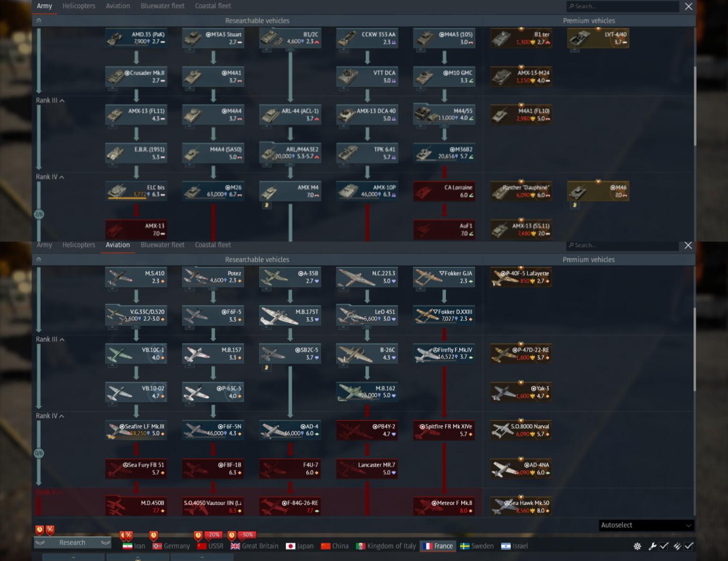728x561 pixels.
Task: Toggle the checkbox beside the ammo icon
Action: [x=689, y=546]
